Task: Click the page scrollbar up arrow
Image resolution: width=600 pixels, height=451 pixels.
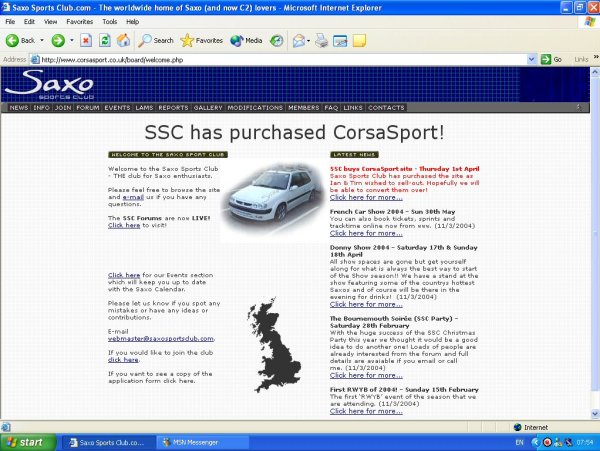Action: (595, 72)
